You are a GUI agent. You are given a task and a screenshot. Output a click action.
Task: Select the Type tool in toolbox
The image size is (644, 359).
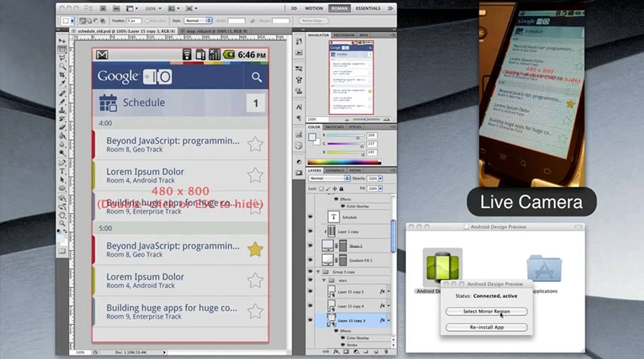pos(62,171)
